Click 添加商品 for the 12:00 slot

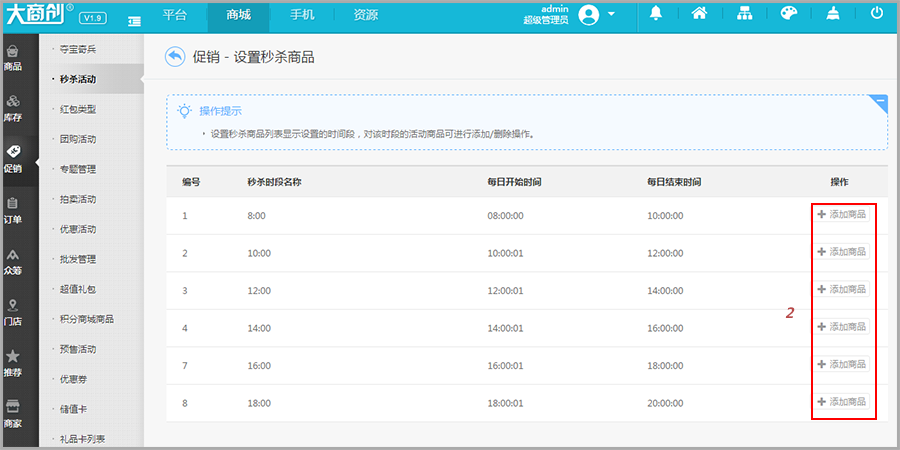coord(841,289)
